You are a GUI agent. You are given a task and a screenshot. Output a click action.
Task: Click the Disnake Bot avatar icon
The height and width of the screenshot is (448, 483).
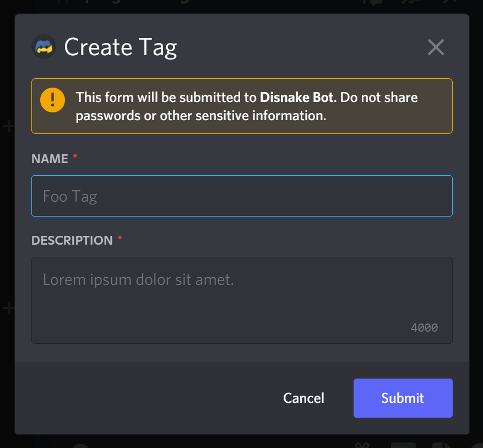coord(44,47)
